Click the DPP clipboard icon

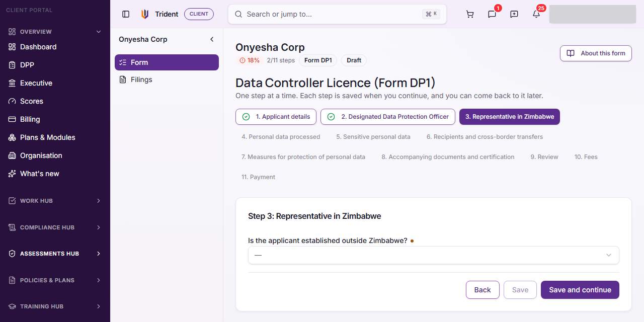pos(12,65)
